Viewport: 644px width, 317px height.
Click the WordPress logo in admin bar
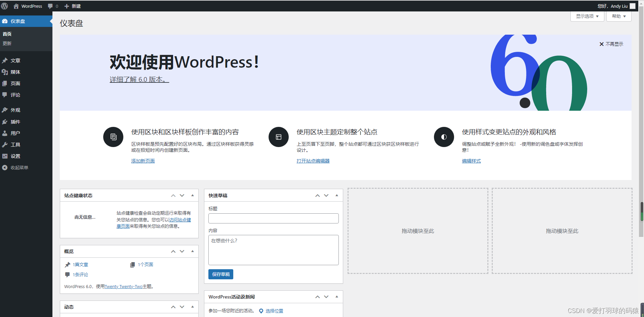pyautogui.click(x=5, y=6)
